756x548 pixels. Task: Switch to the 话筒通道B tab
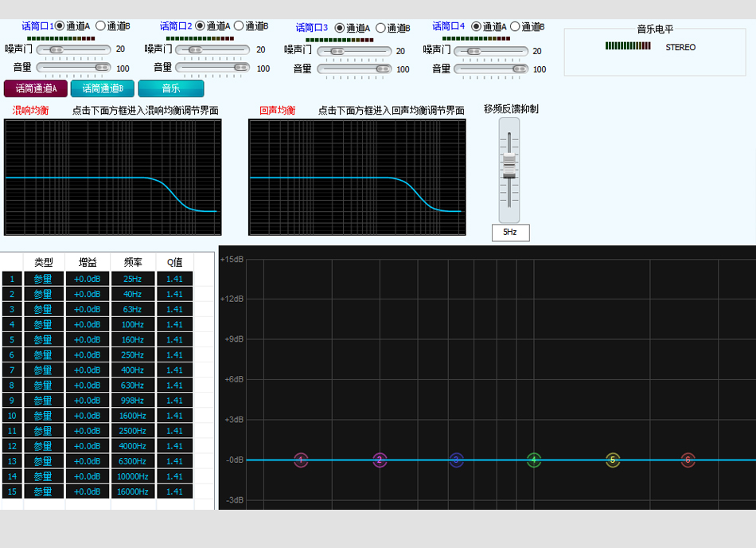[x=102, y=88]
